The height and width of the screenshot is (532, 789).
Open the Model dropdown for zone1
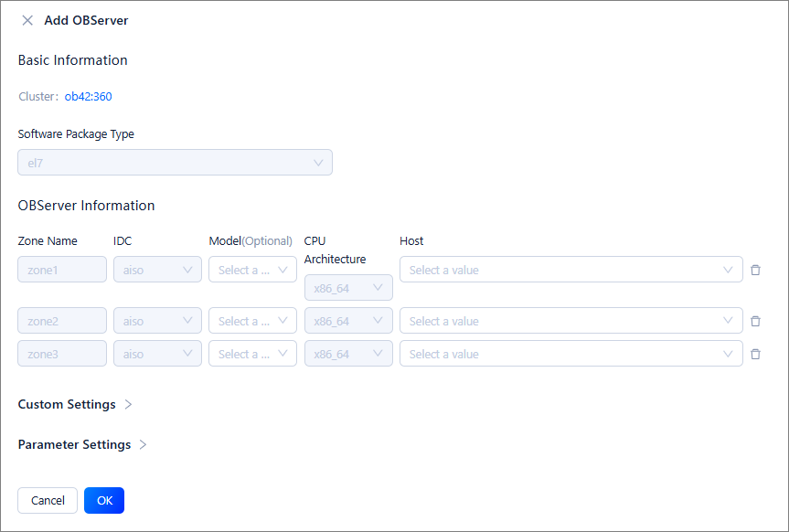point(252,270)
